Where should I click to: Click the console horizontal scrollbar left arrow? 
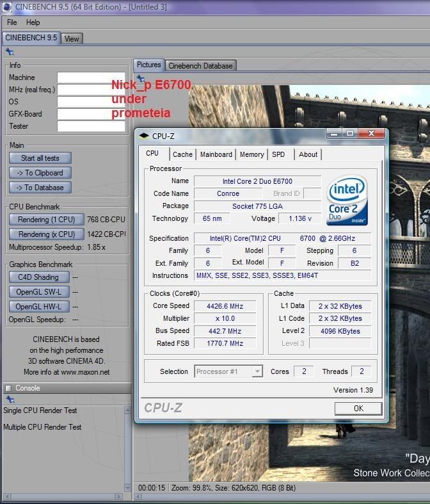click(x=8, y=496)
